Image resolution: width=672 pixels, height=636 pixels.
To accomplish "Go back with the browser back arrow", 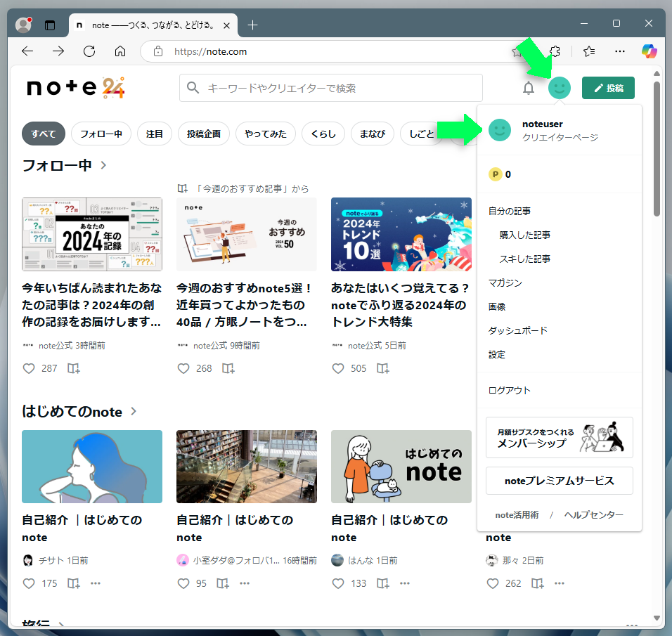I will [27, 51].
